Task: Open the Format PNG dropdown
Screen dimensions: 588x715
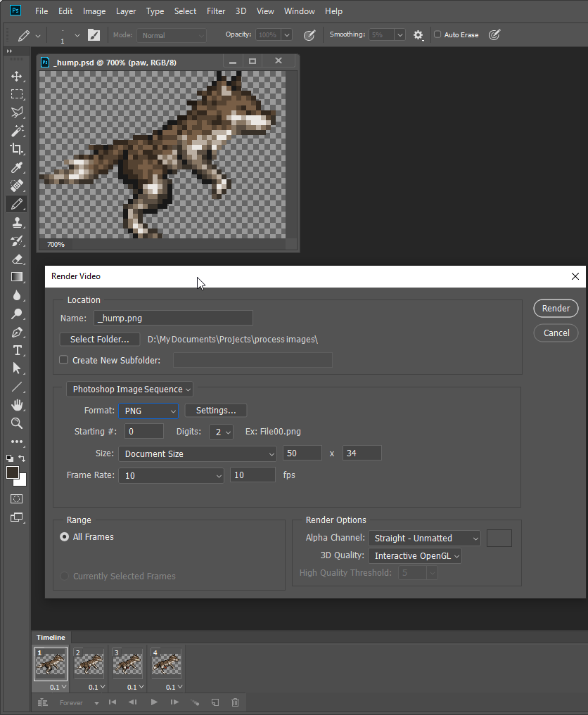Action: pyautogui.click(x=148, y=411)
